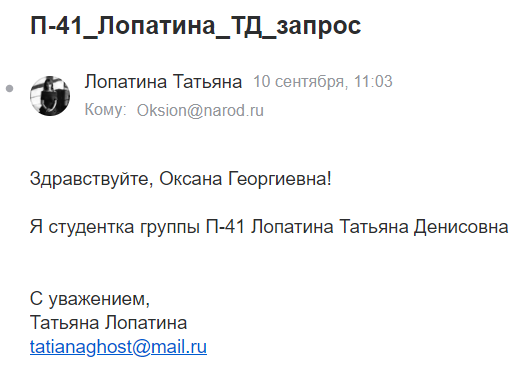This screenshot has width=528, height=380.
Task: Click the date 10 сентября in header
Action: click(x=299, y=82)
